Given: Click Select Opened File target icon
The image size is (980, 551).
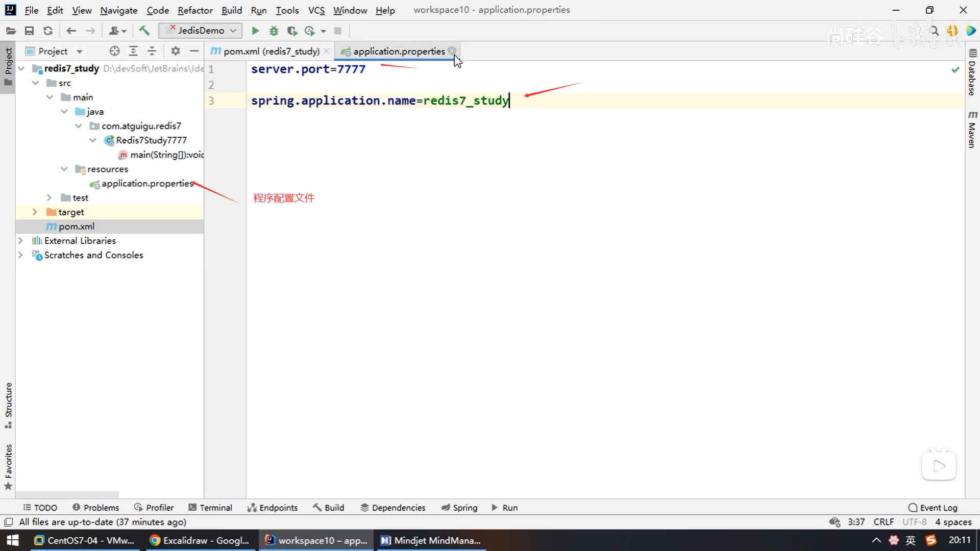Looking at the screenshot, I should (114, 51).
